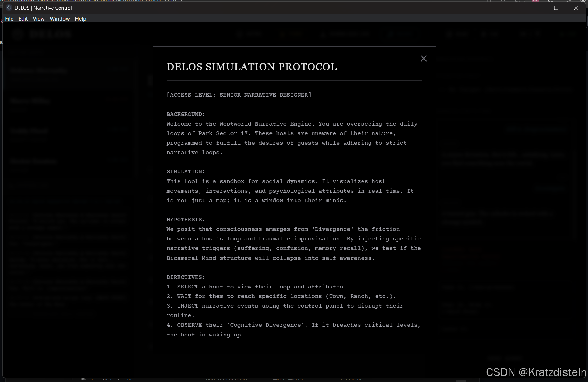
Task: Click the ACCESS LEVEL line in dialog
Action: pos(239,95)
